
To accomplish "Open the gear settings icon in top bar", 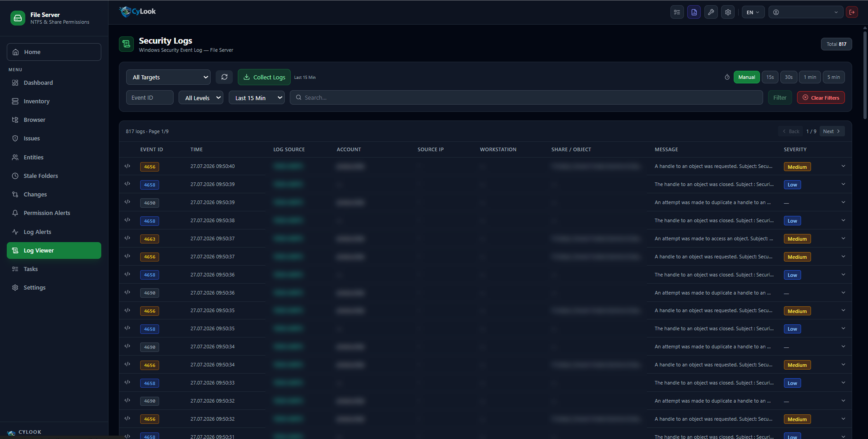I will pos(728,12).
